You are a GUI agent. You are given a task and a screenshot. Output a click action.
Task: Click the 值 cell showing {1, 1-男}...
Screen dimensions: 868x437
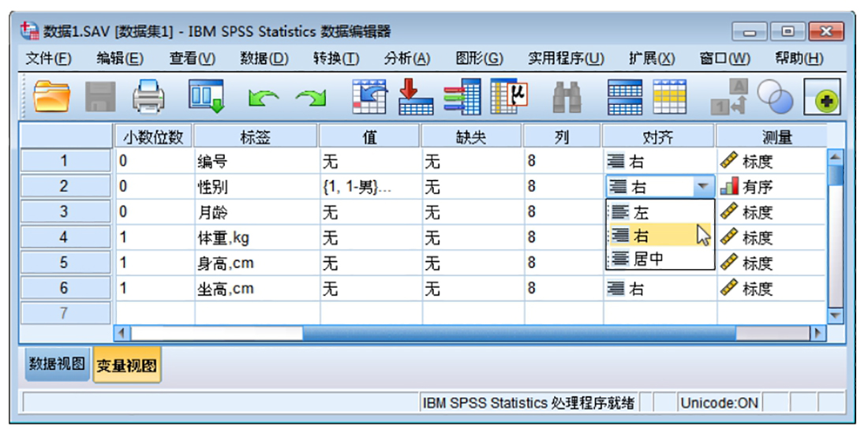(369, 187)
